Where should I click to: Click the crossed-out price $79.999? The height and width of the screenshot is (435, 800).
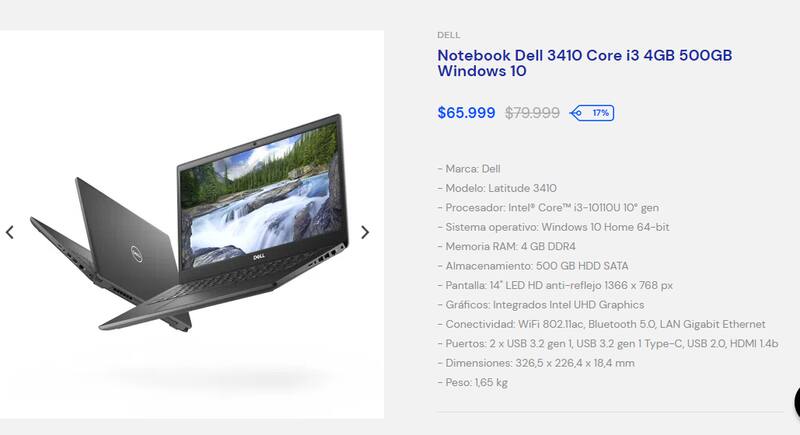(x=532, y=113)
